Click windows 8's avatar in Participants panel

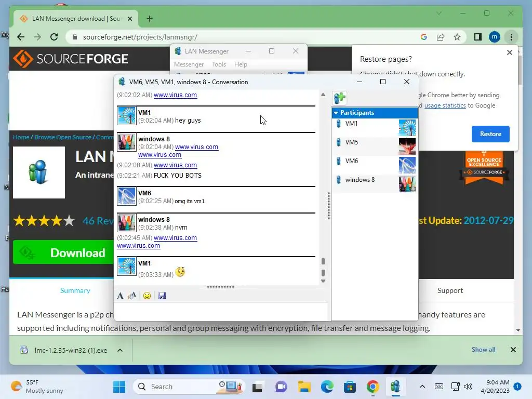pos(407,184)
